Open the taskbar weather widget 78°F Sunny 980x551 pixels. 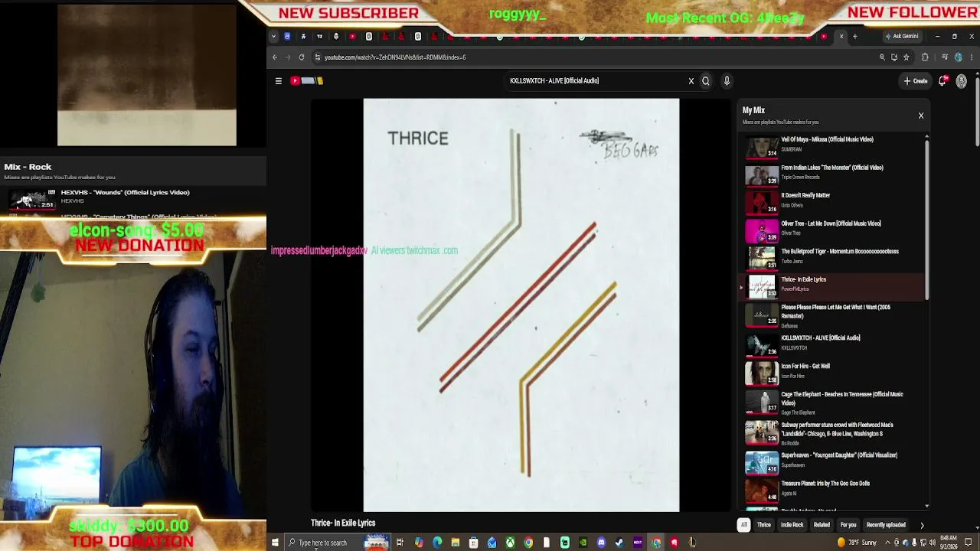(x=857, y=543)
